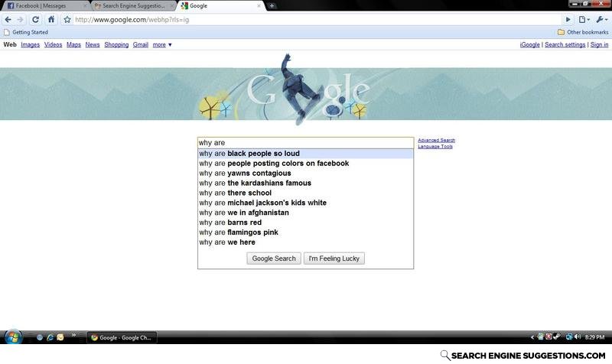Choose suggestion "the kardashians famous"

pyautogui.click(x=305, y=183)
